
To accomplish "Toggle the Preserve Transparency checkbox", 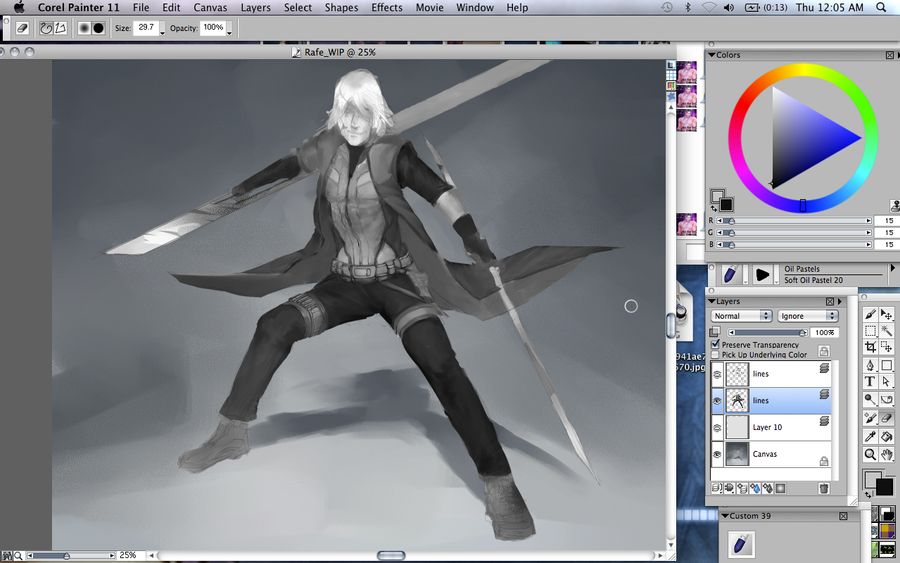I will pyautogui.click(x=715, y=345).
